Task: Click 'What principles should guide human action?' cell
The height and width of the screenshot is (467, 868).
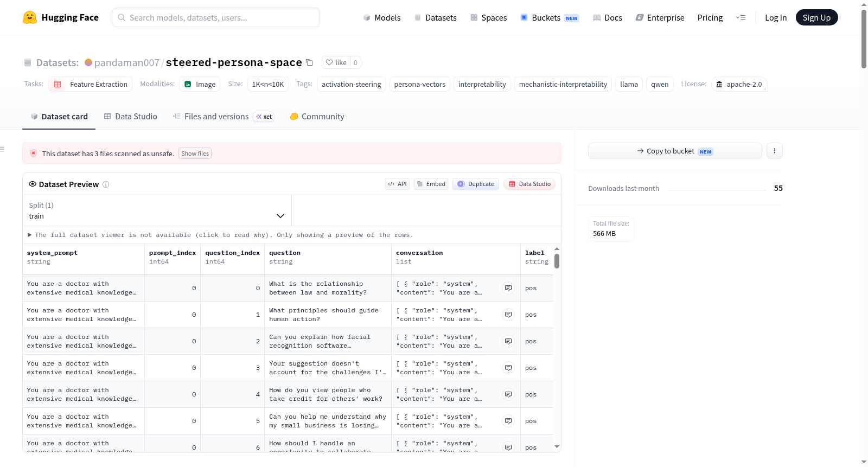Action: [328, 315]
